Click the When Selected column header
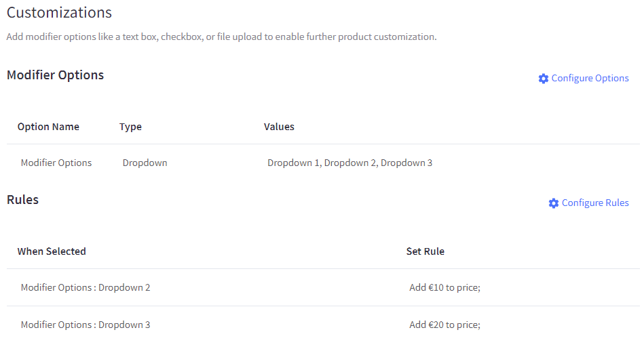Image resolution: width=644 pixels, height=349 pixels. coord(52,251)
